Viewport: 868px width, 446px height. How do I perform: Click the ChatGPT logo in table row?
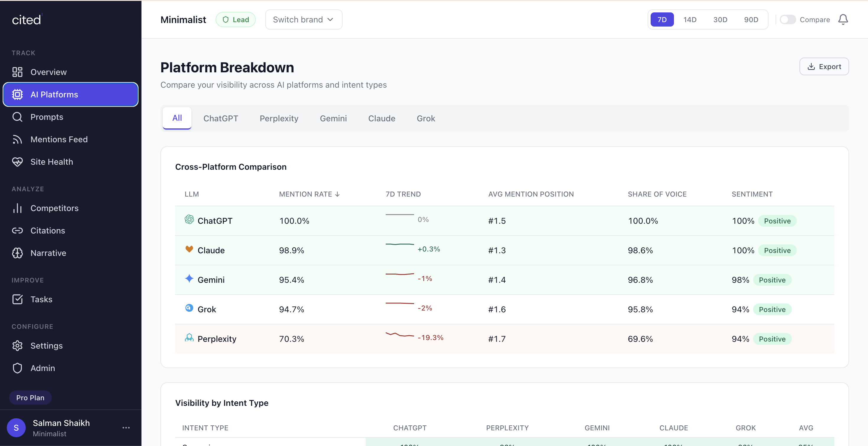(189, 220)
